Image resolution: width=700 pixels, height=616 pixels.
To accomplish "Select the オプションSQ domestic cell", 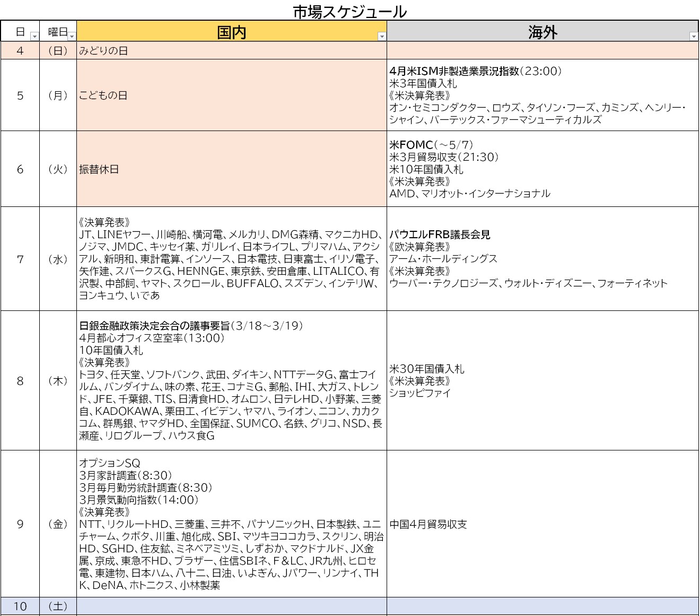I will pos(232,524).
